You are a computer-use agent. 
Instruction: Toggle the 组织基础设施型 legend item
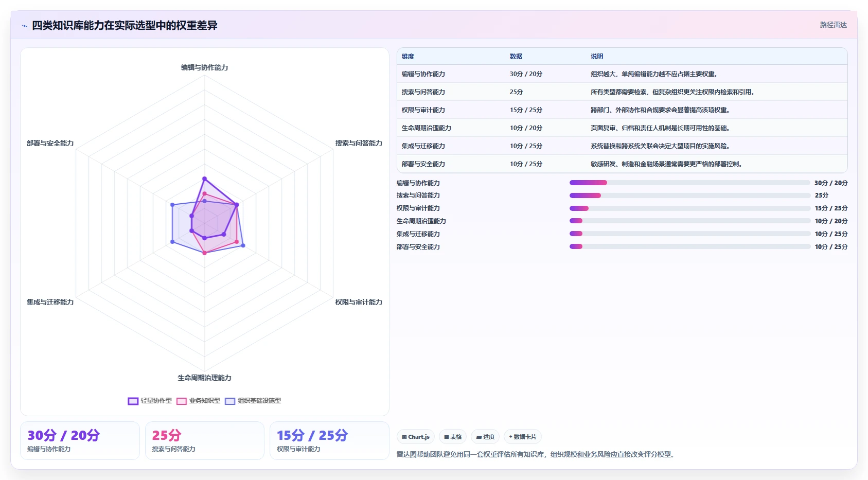tap(253, 401)
